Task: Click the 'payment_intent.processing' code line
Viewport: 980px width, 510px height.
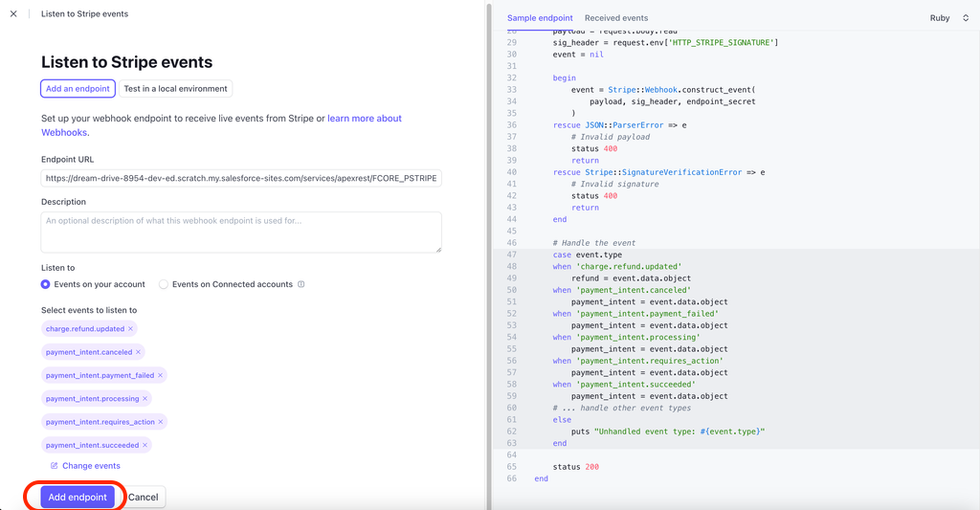Action: click(x=626, y=337)
